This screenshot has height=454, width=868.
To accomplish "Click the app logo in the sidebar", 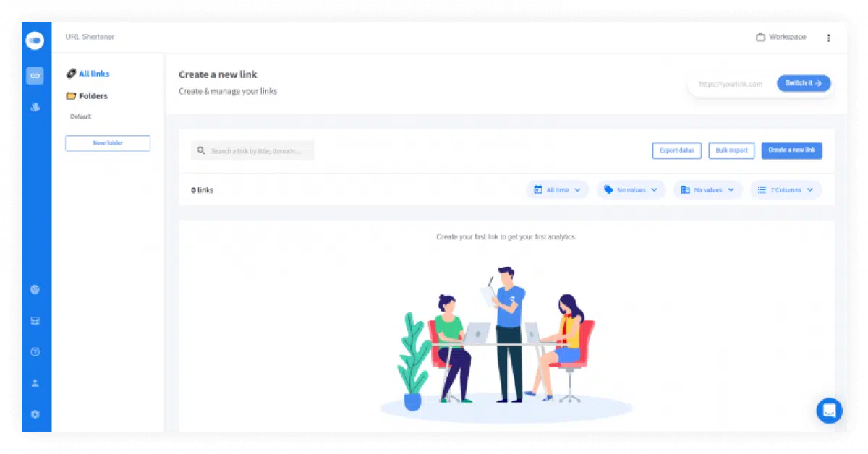I will (x=35, y=40).
